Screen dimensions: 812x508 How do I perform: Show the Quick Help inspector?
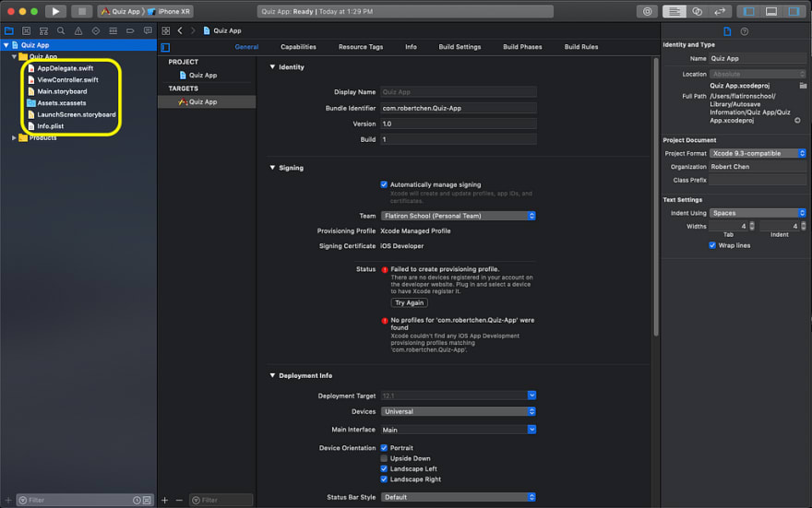click(x=744, y=31)
